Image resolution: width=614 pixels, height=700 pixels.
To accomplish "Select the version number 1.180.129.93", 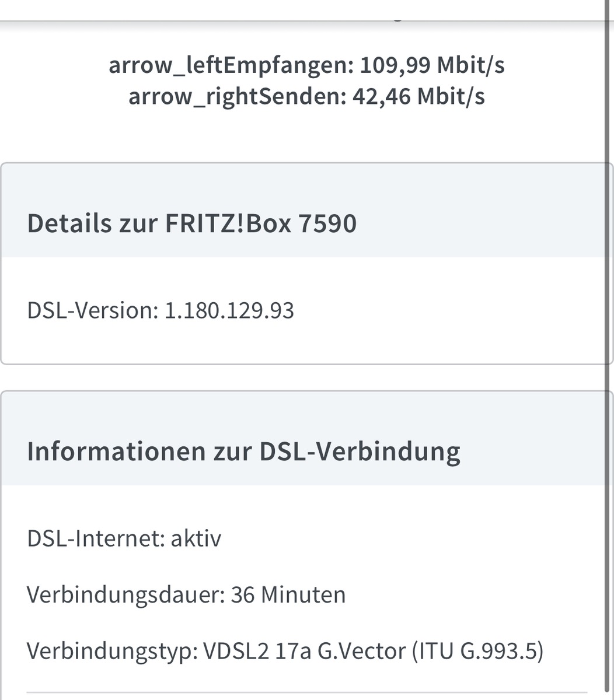I will pyautogui.click(x=229, y=310).
